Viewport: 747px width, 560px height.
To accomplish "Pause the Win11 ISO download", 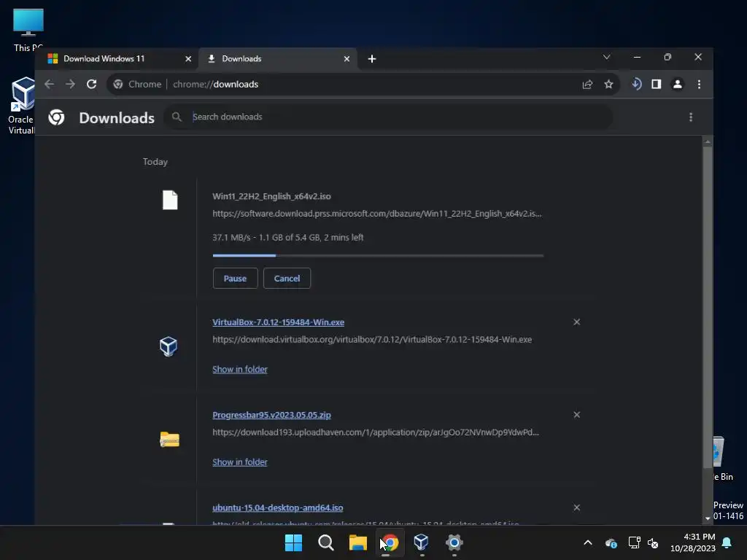I will pos(236,278).
